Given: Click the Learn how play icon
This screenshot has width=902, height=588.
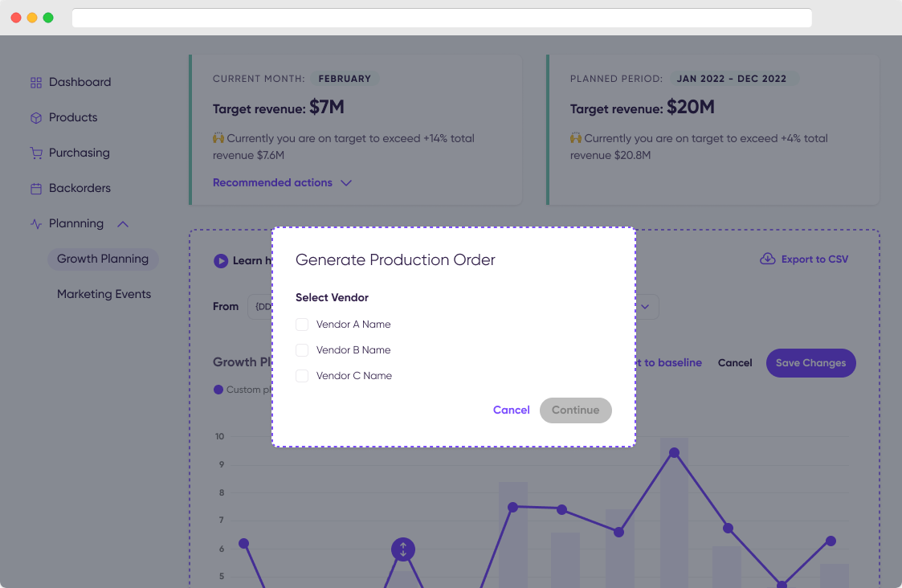Looking at the screenshot, I should 220,260.
